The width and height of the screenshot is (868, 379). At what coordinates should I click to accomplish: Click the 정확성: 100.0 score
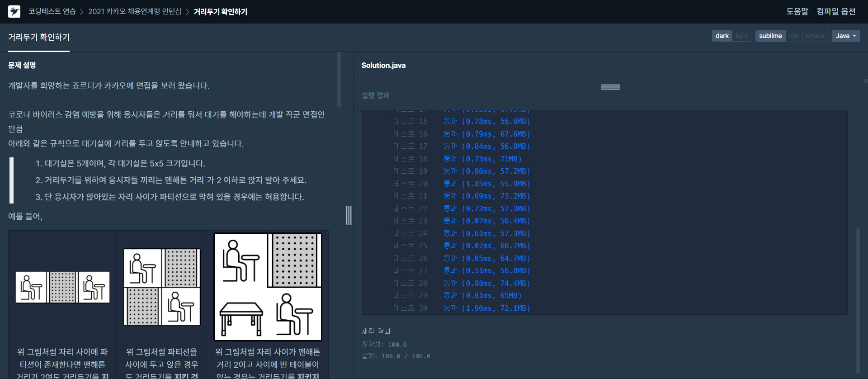384,345
